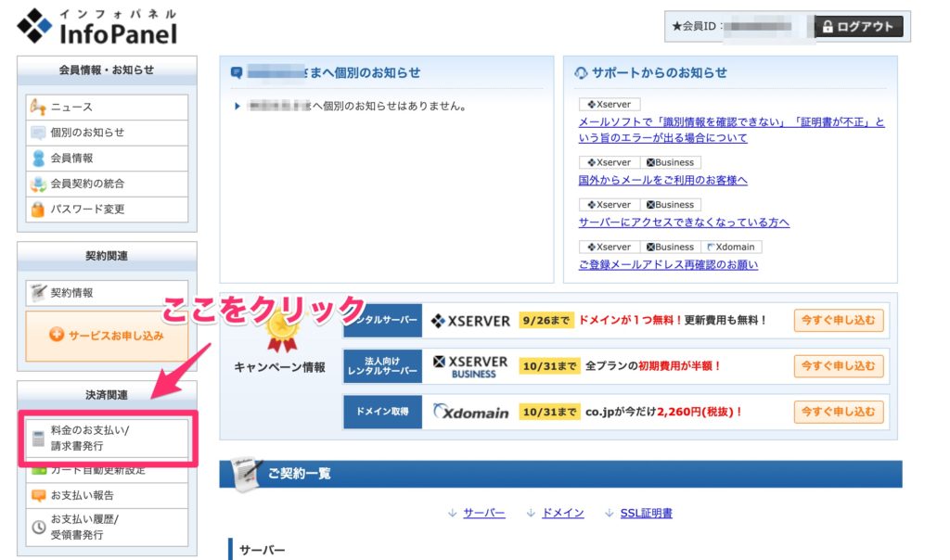Click the Xserver tag above メールソフト notice
Screen dimensions: 950x560
[x=610, y=104]
